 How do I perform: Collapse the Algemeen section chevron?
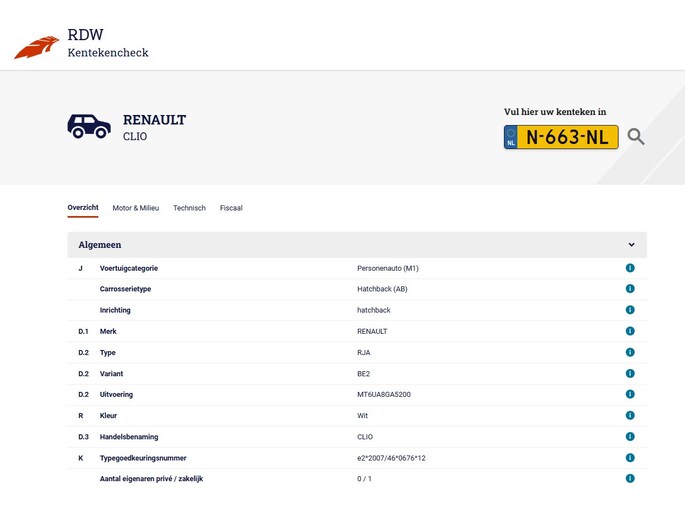click(631, 245)
